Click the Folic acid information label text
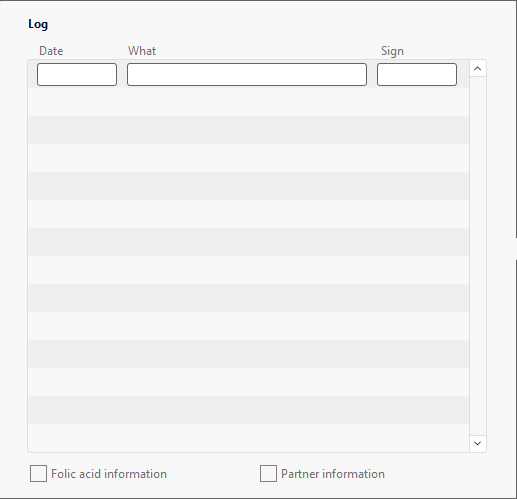 pyautogui.click(x=109, y=474)
